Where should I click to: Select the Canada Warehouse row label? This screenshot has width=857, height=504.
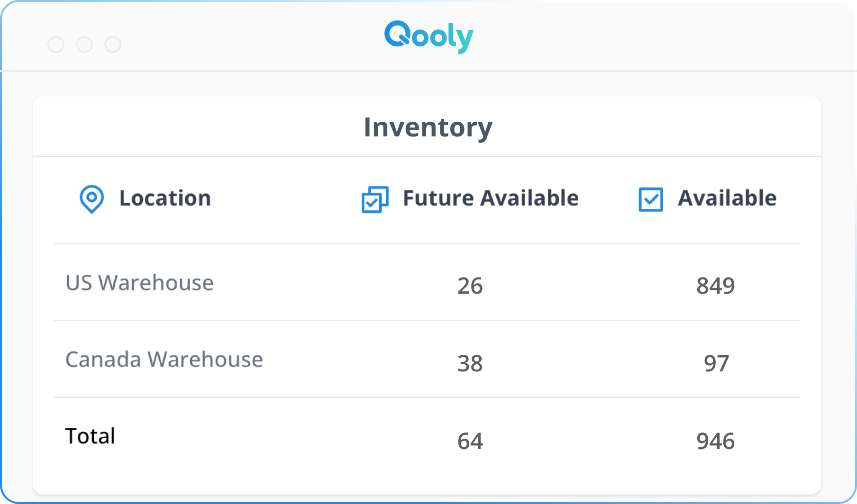164,360
